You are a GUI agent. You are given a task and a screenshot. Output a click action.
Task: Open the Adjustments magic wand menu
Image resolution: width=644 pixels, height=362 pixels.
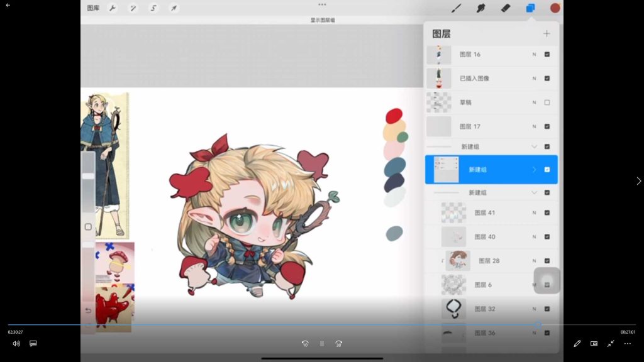coord(133,8)
